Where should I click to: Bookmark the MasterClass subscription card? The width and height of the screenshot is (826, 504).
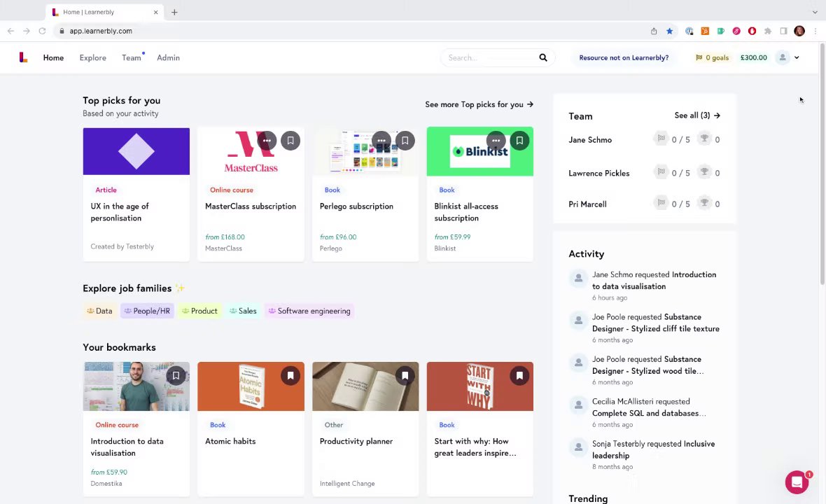coord(290,141)
